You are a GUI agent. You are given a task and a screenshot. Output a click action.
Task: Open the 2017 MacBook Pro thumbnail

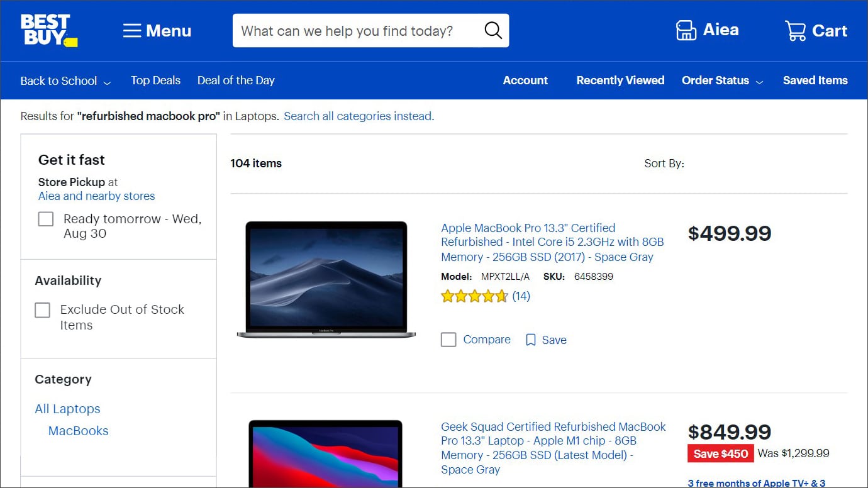pyautogui.click(x=326, y=280)
